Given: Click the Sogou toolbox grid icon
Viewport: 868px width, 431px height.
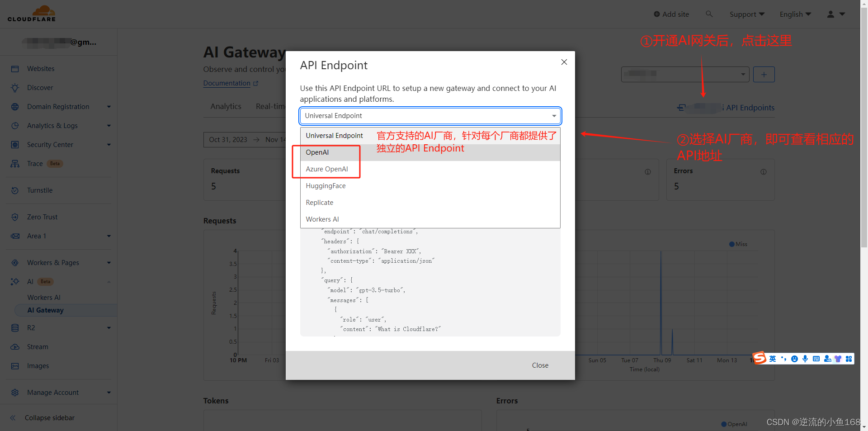Looking at the screenshot, I should pos(849,359).
